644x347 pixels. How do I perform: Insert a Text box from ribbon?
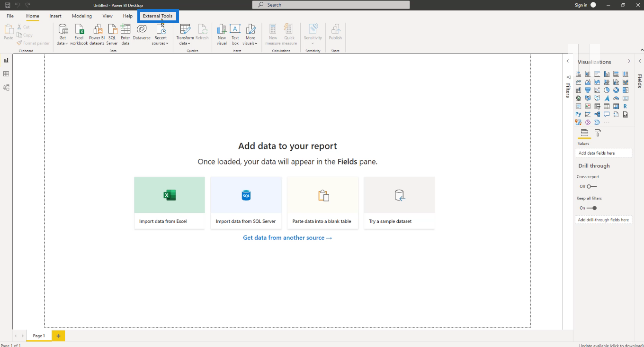click(235, 35)
